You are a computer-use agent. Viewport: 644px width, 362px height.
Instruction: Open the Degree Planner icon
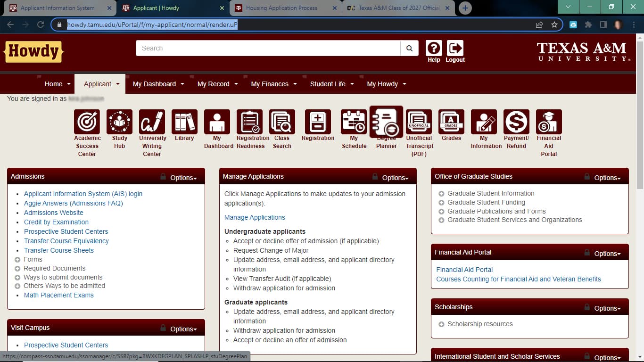tap(386, 122)
